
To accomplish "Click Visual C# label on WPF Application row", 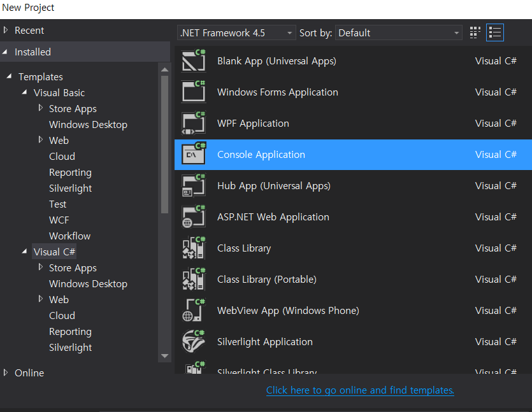I will 496,124.
